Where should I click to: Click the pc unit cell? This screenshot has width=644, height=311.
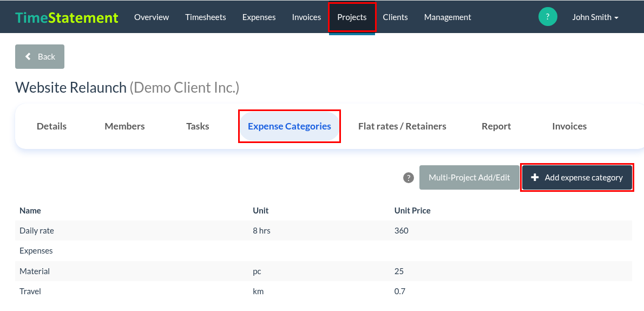pyautogui.click(x=257, y=271)
